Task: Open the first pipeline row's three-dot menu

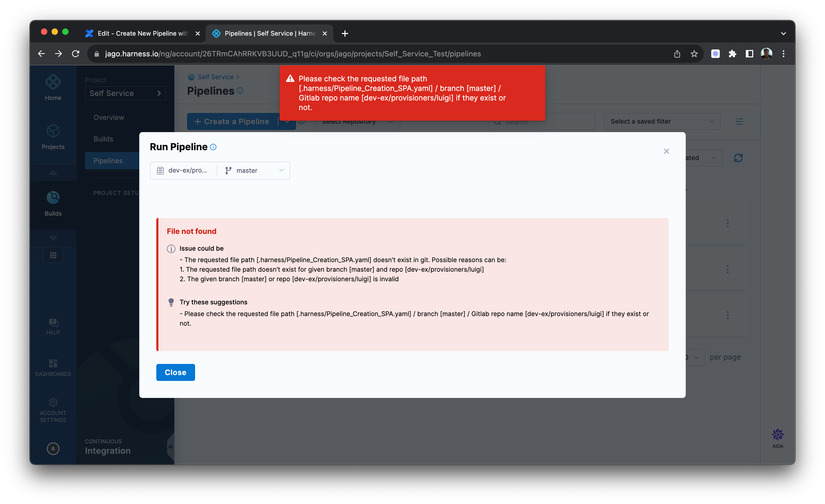Action: pos(727,223)
